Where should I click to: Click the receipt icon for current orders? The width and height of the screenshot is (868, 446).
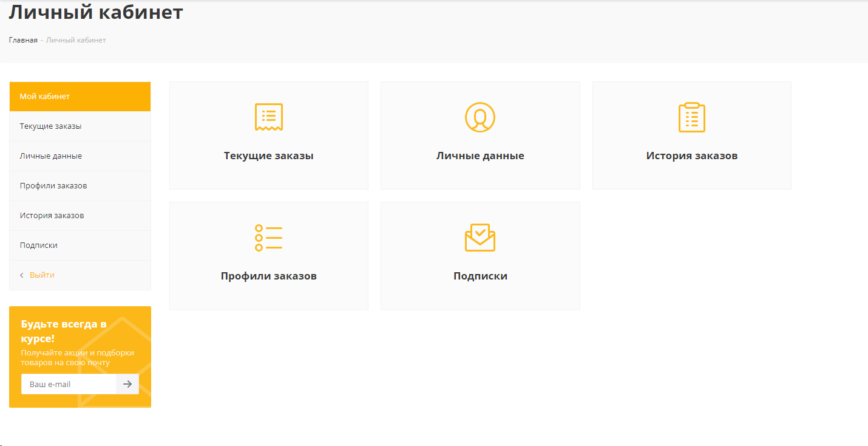268,117
